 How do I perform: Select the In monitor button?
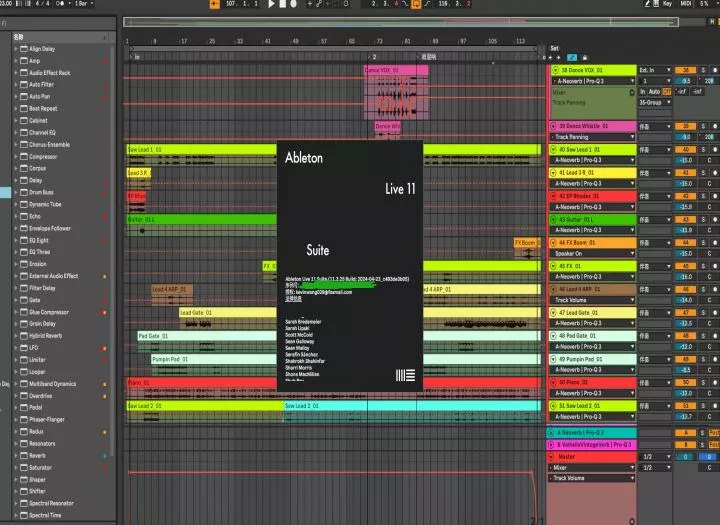point(643,92)
